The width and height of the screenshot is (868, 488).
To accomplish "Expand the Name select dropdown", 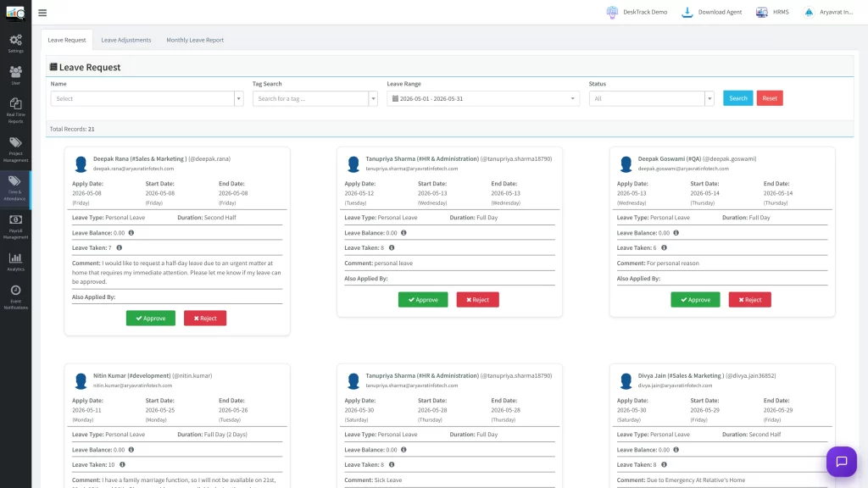I will [147, 98].
